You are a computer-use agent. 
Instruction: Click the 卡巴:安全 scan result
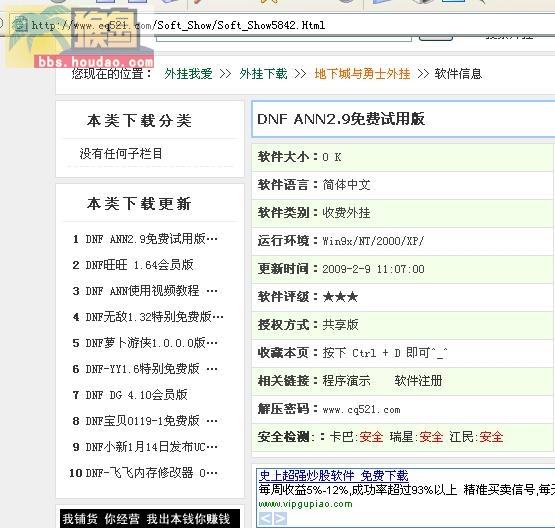[356, 437]
